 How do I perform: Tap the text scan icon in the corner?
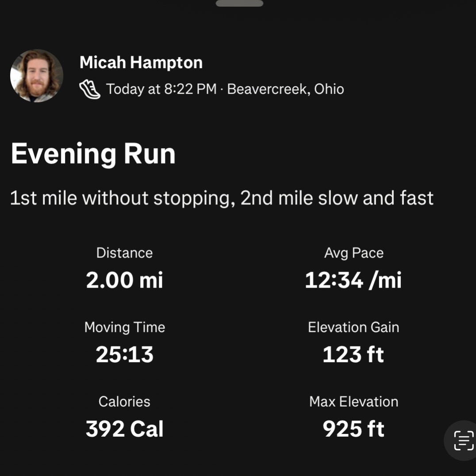point(464,441)
